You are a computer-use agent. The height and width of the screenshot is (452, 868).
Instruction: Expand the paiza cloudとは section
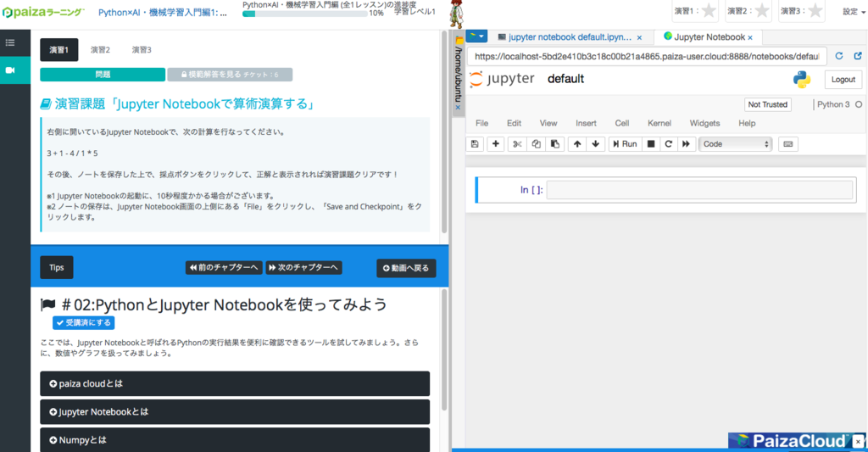tap(235, 383)
